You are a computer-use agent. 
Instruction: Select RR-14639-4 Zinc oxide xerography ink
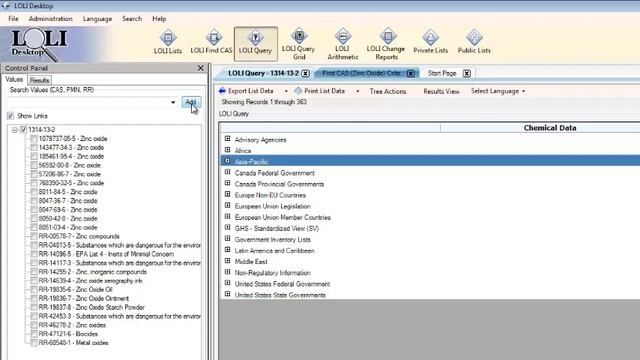pyautogui.click(x=90, y=281)
